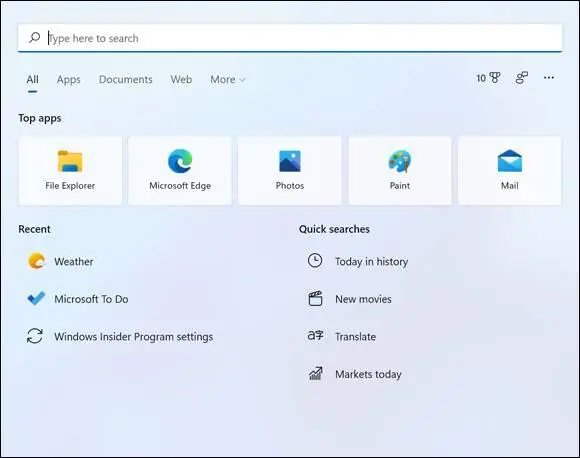The height and width of the screenshot is (458, 580).
Task: Switch to the All tab
Action: tap(33, 79)
